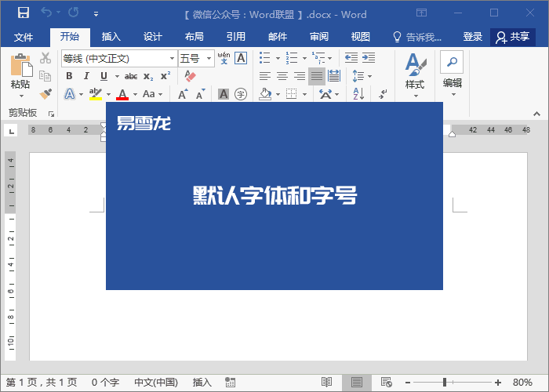Click the 告诉我 search box
Screen dimensions: 549x392
coord(417,37)
